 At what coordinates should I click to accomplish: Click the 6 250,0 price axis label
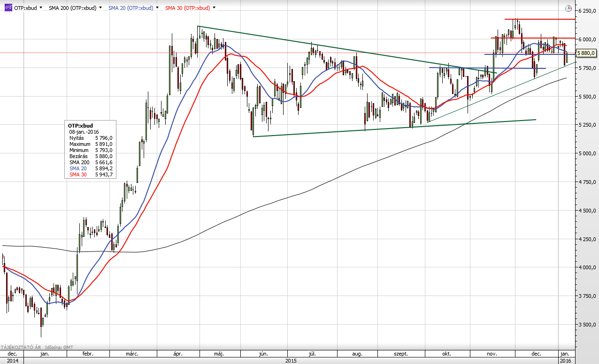587,11
